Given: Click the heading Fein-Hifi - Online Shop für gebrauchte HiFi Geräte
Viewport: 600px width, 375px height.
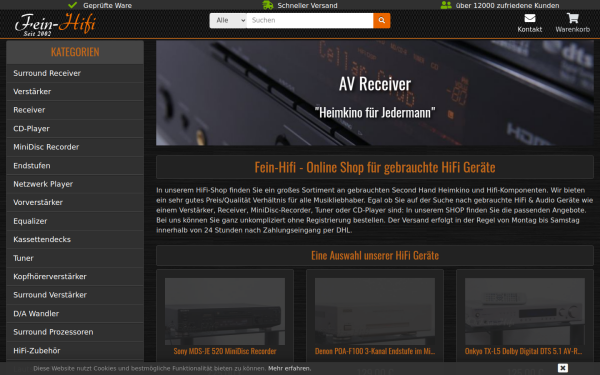Looking at the screenshot, I should point(375,167).
